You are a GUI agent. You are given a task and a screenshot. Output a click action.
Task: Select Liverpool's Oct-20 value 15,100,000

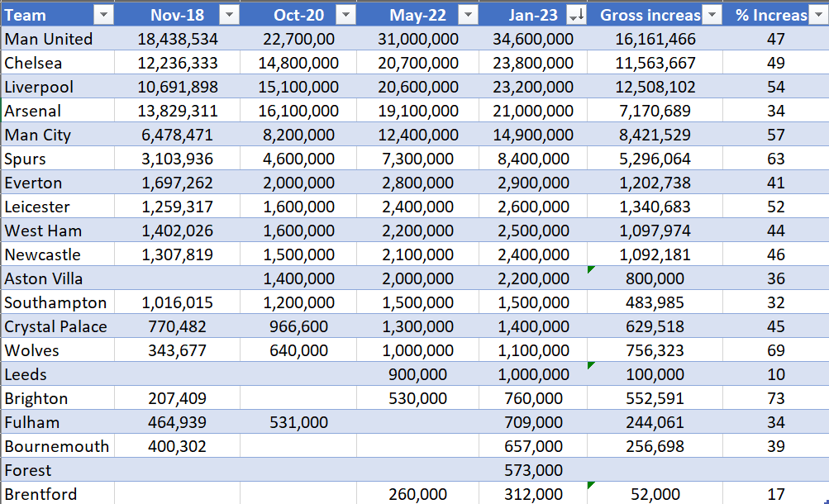(298, 87)
